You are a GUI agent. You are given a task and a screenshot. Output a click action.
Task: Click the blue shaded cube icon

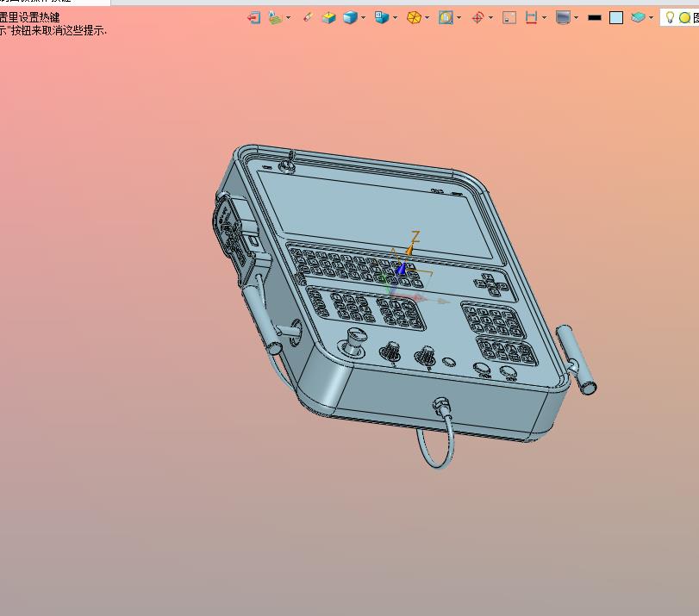click(350, 17)
